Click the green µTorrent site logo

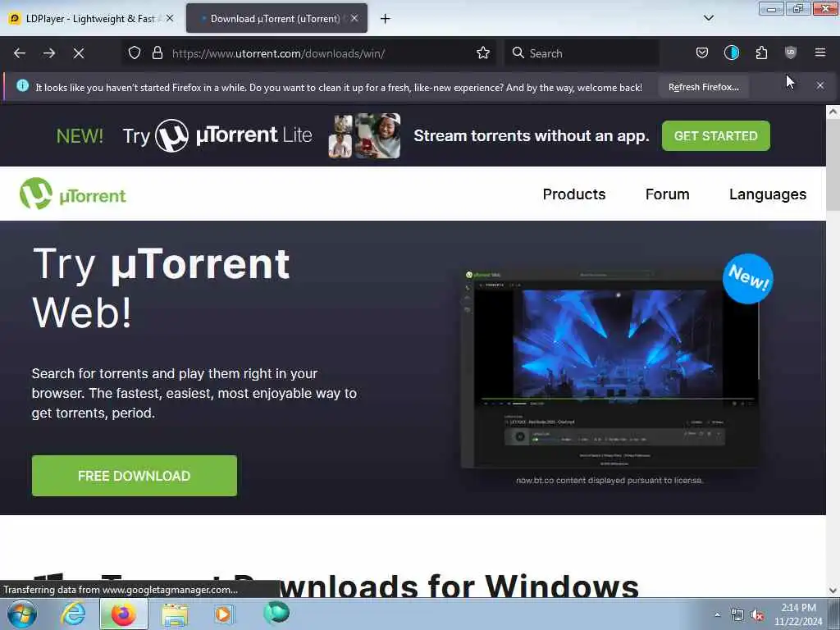[x=73, y=194]
